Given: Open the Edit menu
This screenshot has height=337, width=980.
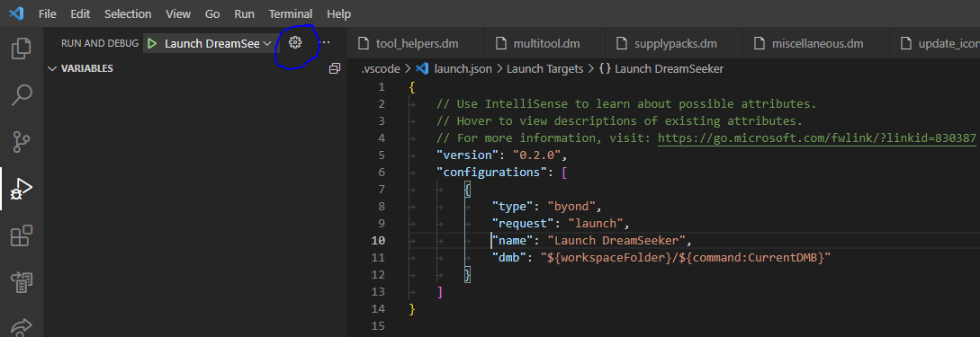Looking at the screenshot, I should click(x=80, y=13).
